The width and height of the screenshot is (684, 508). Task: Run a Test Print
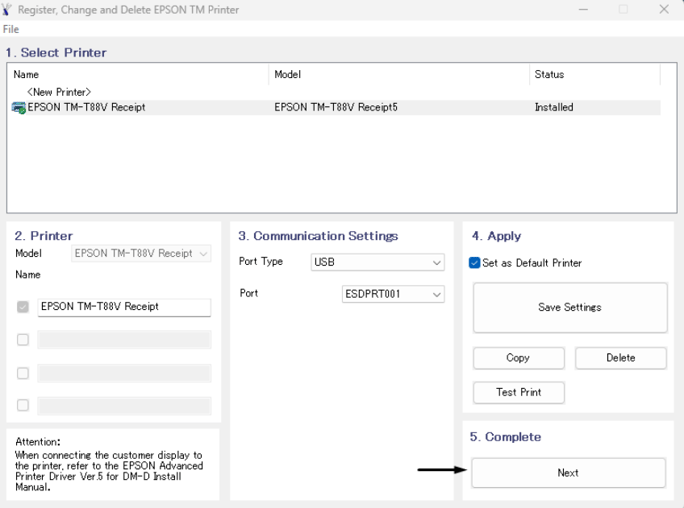coord(518,392)
